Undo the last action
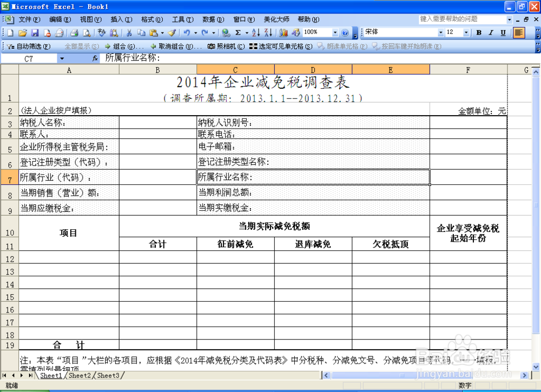This screenshot has height=392, width=541. [x=187, y=33]
